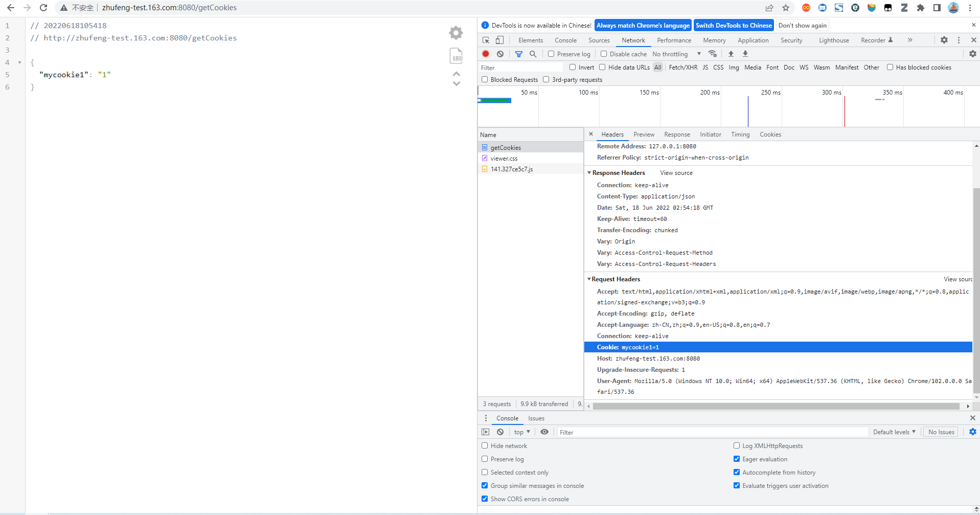Check Has blocked cookies
980x515 pixels.
tap(890, 67)
